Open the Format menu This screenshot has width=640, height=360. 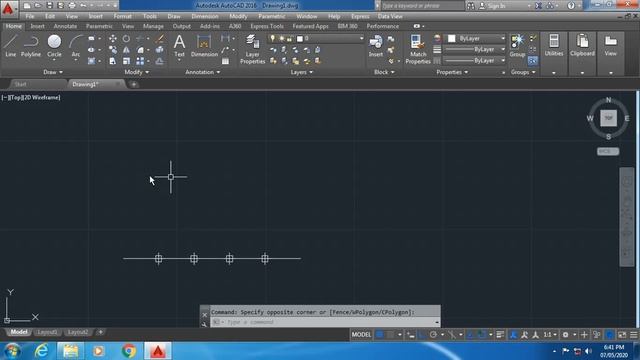[122, 16]
